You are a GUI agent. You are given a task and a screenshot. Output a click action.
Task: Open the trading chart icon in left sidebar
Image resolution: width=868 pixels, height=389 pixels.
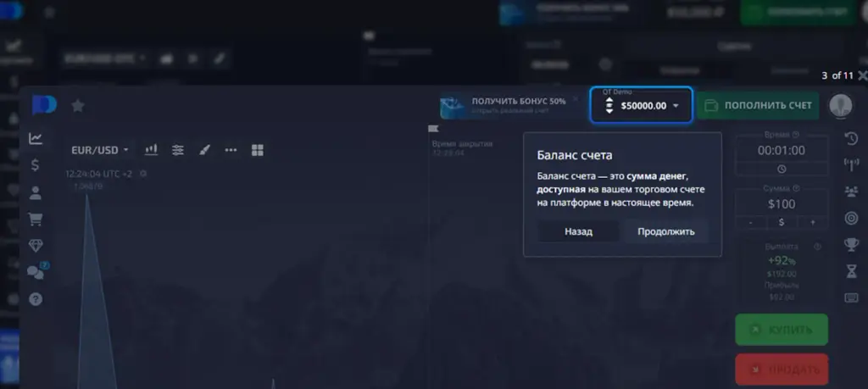(x=36, y=139)
